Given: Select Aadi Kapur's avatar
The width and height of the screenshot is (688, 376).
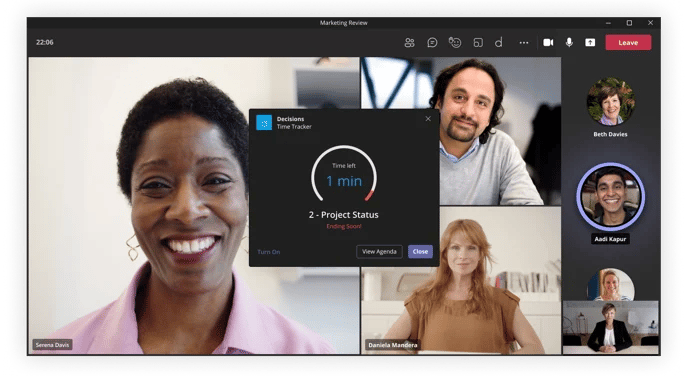Looking at the screenshot, I should 610,197.
